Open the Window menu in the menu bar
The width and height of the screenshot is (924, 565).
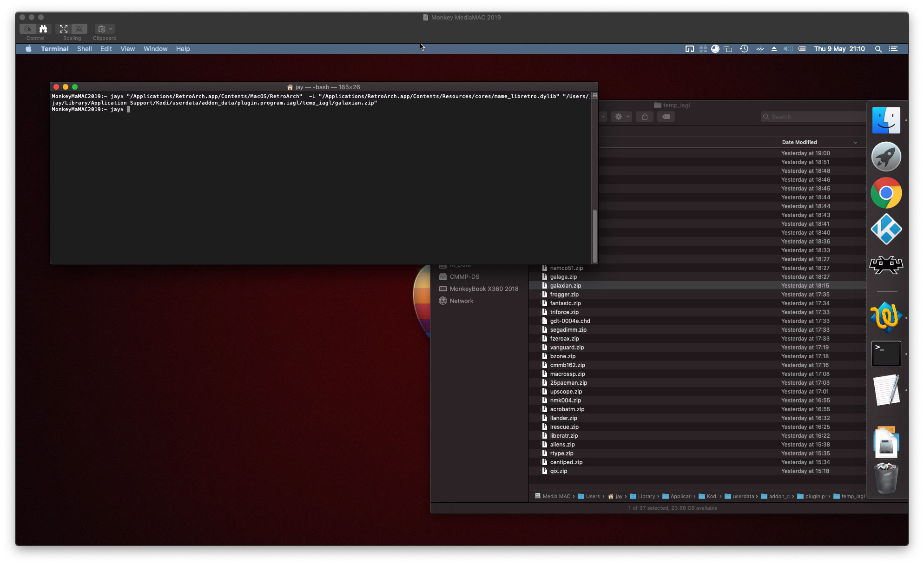coord(155,49)
